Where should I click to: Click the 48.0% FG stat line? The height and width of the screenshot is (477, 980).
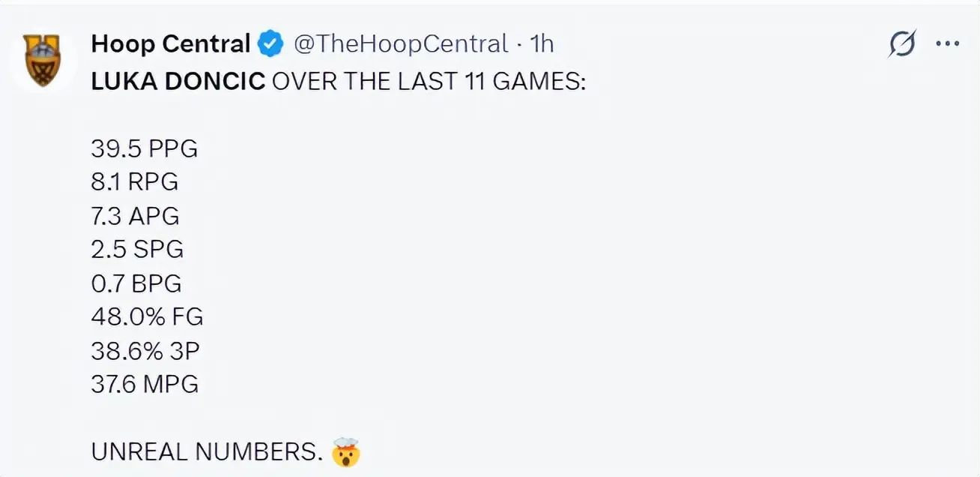tap(147, 316)
